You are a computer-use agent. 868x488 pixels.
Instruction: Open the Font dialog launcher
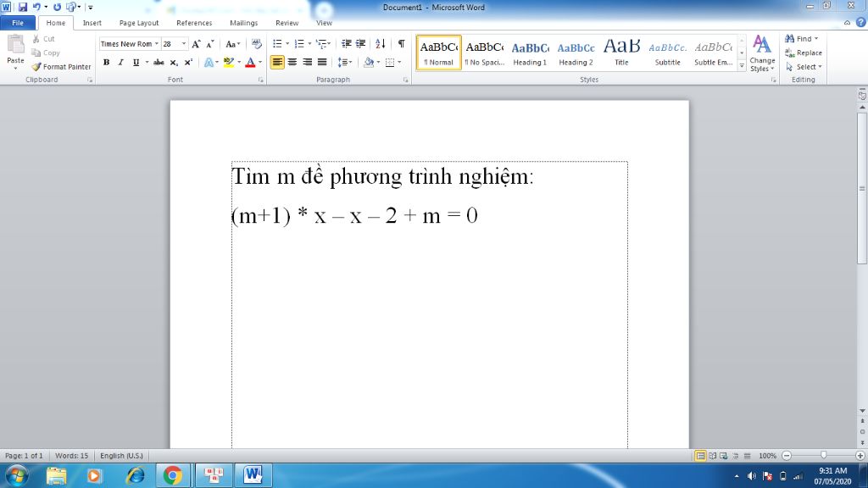[261, 80]
